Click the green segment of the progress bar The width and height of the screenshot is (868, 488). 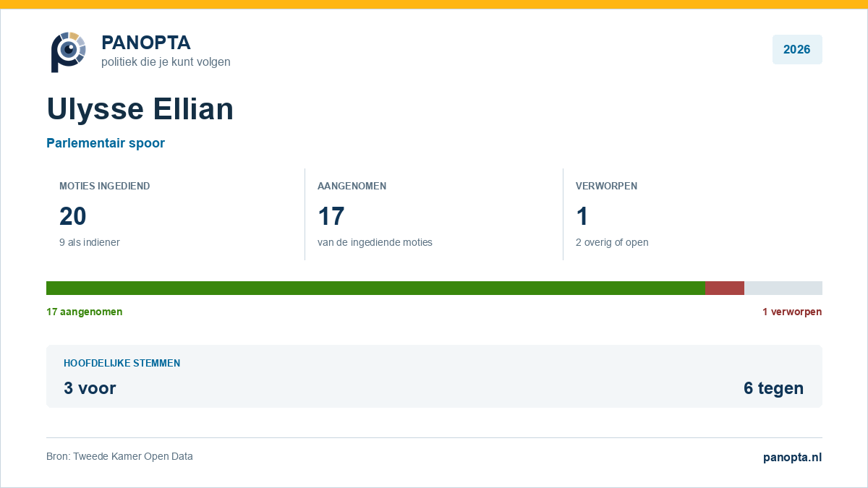pyautogui.click(x=376, y=288)
